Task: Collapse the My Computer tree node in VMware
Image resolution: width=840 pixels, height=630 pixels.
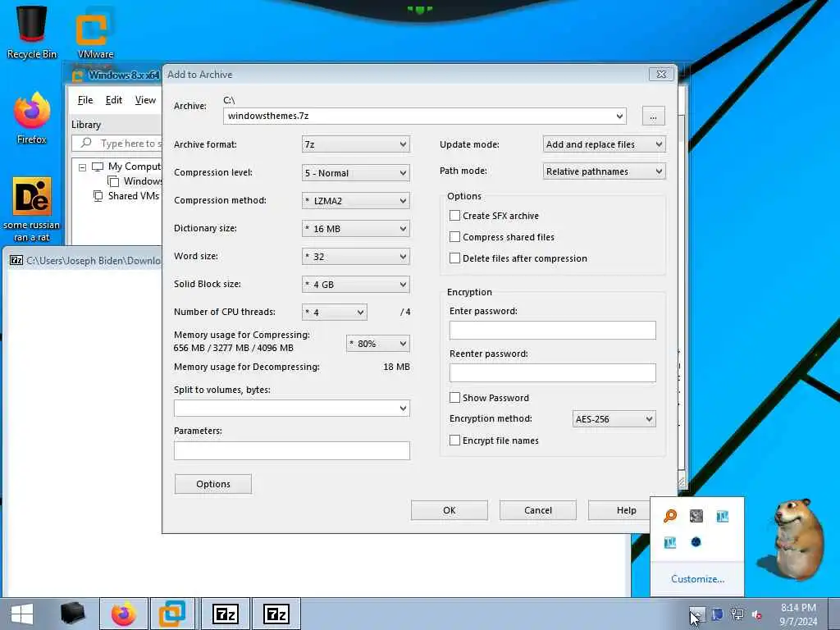Action: tap(83, 167)
